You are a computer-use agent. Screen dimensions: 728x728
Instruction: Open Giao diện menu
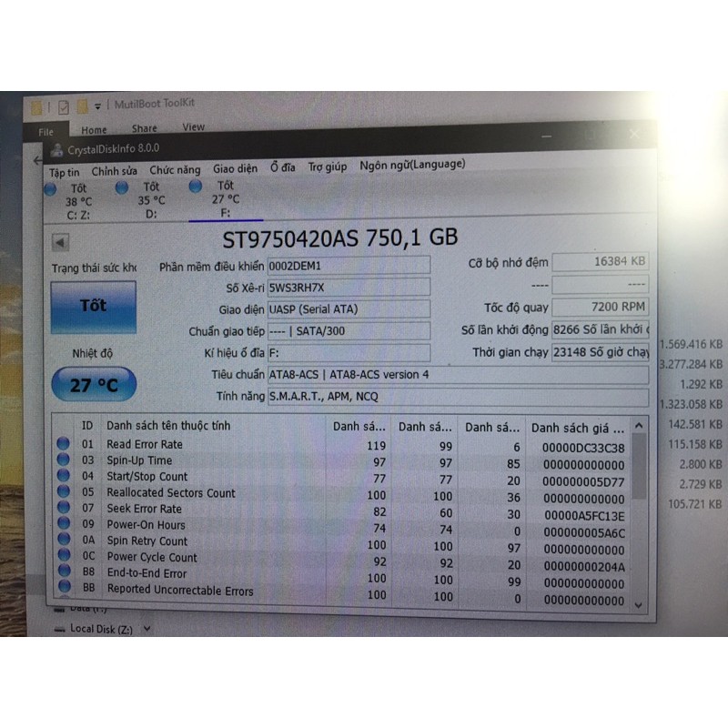pos(236,168)
